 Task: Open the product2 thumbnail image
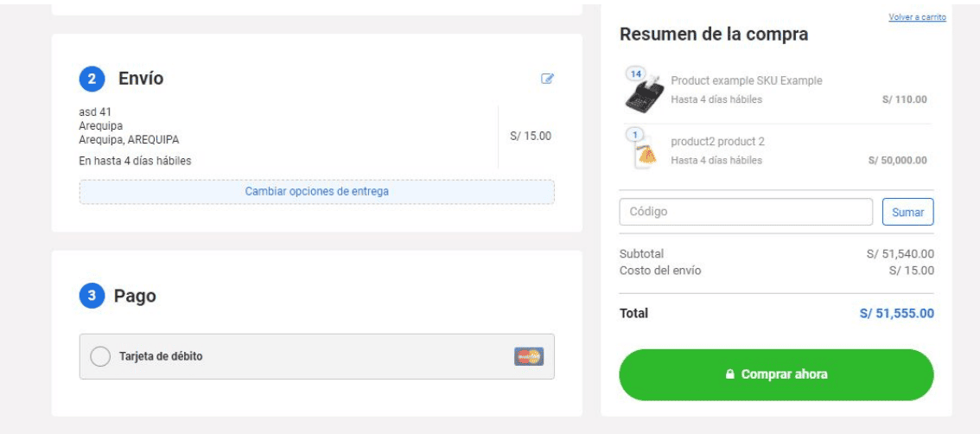pyautogui.click(x=645, y=154)
